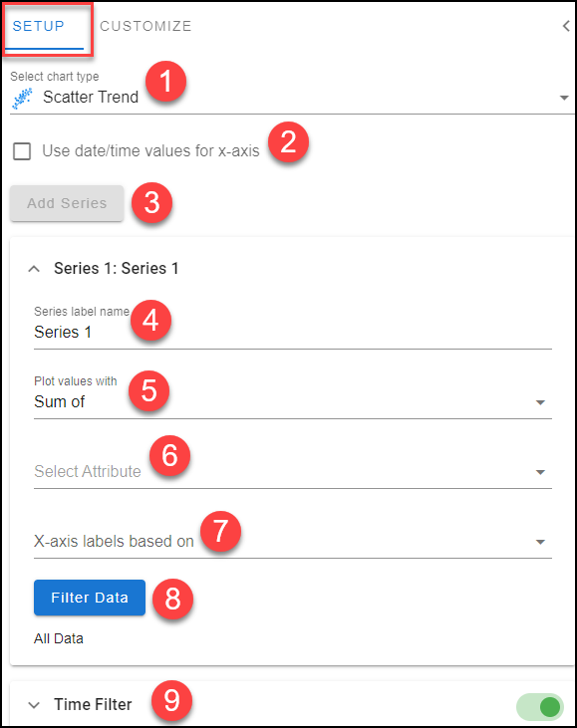
Task: Click the red number 1 callout badge
Action: [165, 82]
